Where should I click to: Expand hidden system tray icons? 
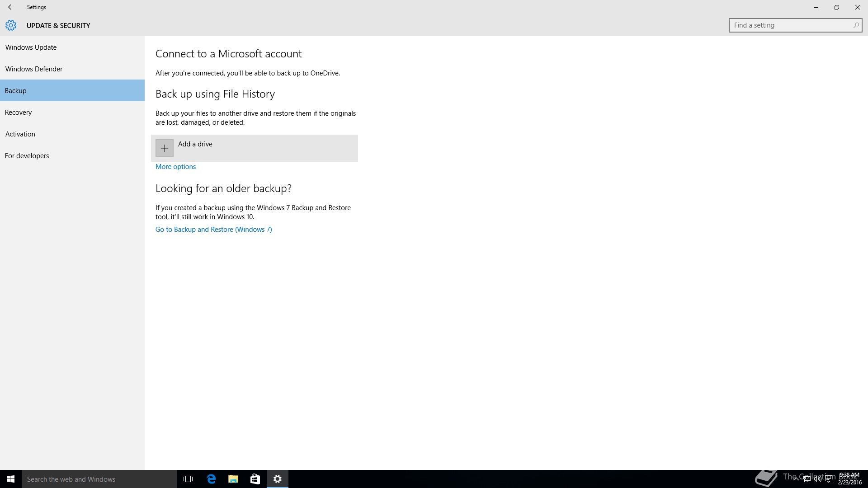coord(796,479)
